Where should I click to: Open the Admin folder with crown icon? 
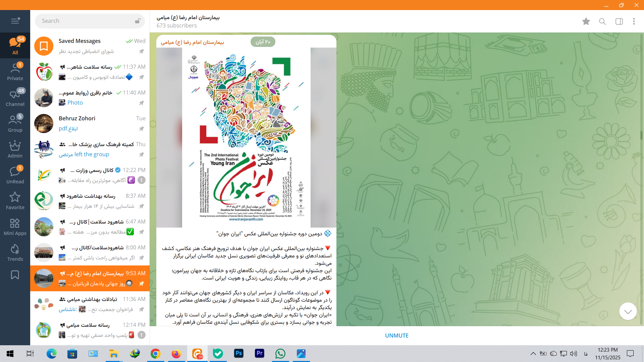(x=15, y=149)
